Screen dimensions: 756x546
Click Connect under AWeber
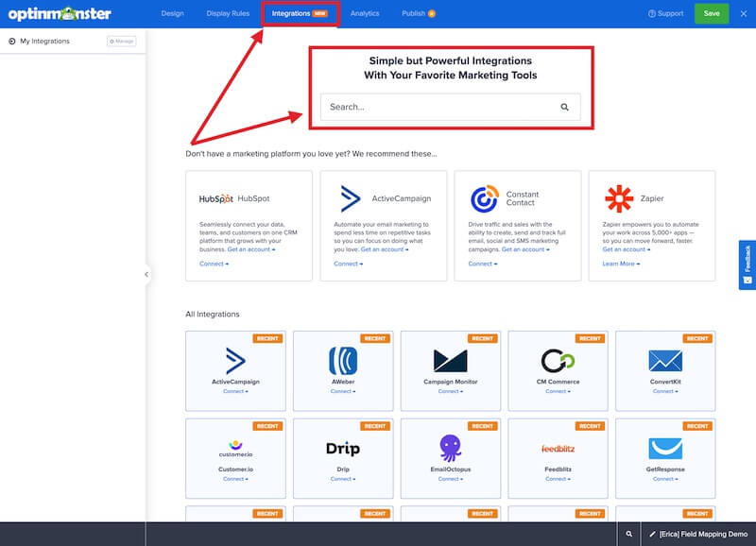tap(343, 391)
